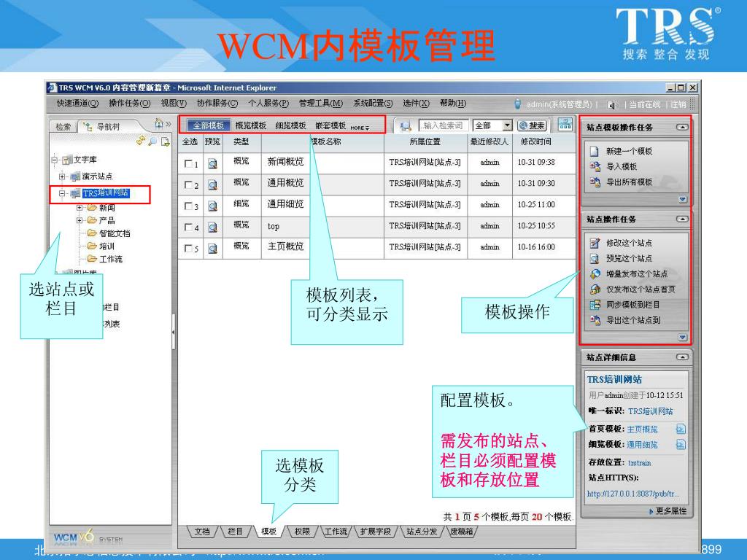Click the preview icon for 主页概览 row
The height and width of the screenshot is (560, 747).
pyautogui.click(x=213, y=249)
